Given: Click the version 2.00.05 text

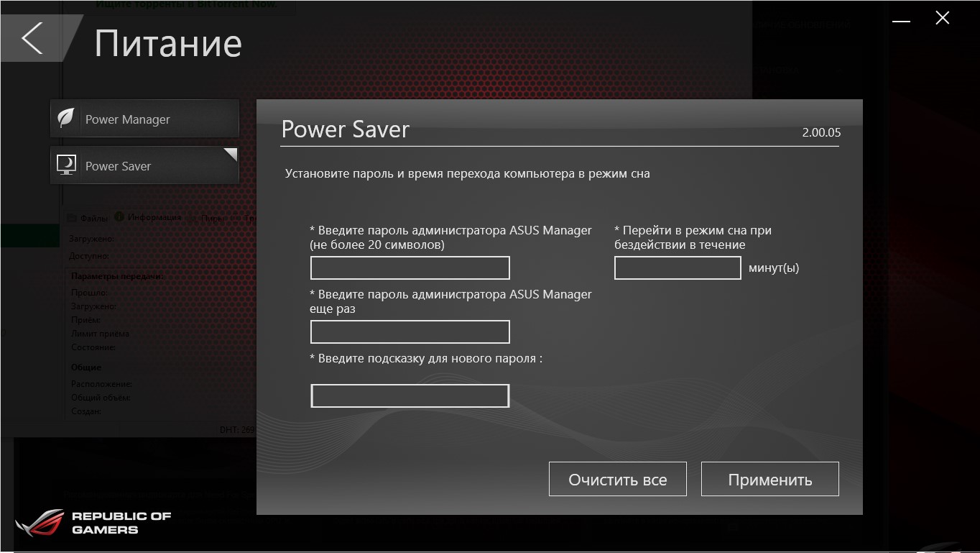Looking at the screenshot, I should pos(821,132).
